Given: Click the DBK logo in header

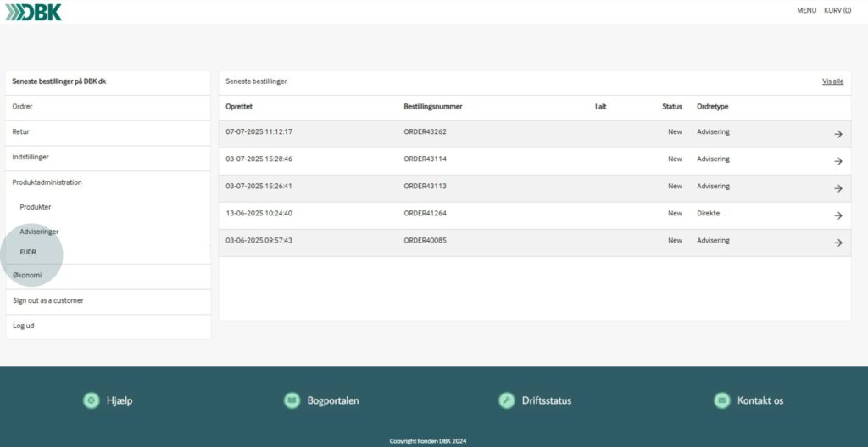Looking at the screenshot, I should pyautogui.click(x=34, y=12).
